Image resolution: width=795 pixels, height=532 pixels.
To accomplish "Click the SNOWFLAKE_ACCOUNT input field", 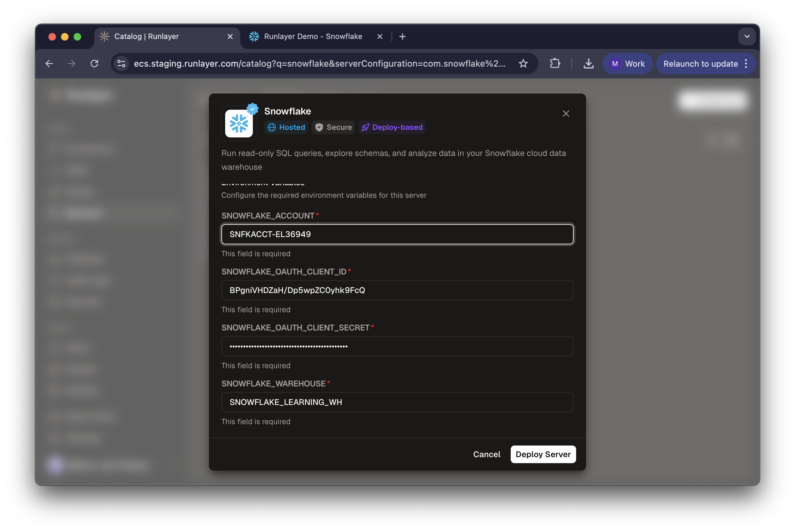I will (397, 234).
